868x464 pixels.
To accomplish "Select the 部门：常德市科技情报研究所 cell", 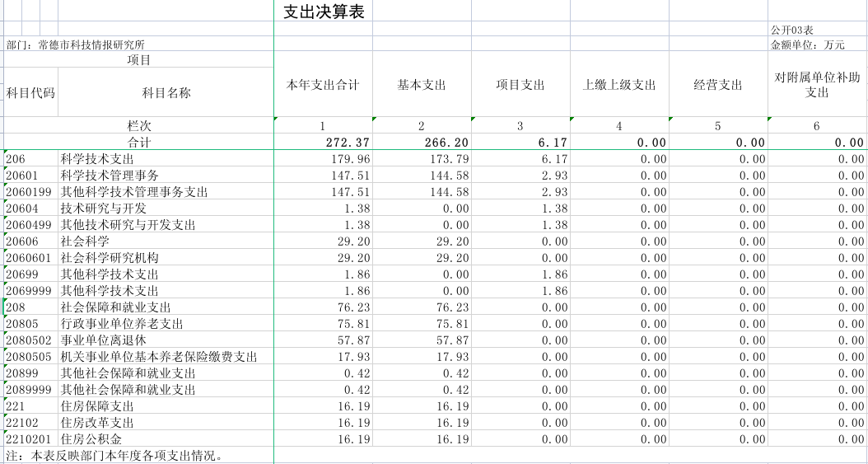I will coord(76,45).
